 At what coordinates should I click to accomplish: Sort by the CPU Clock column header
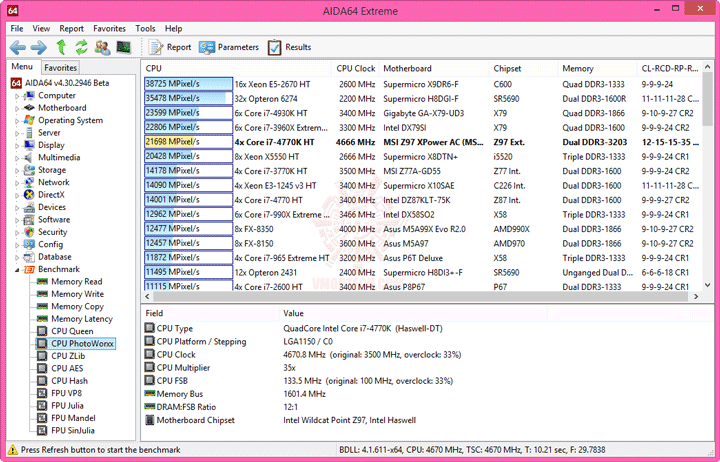click(x=355, y=68)
